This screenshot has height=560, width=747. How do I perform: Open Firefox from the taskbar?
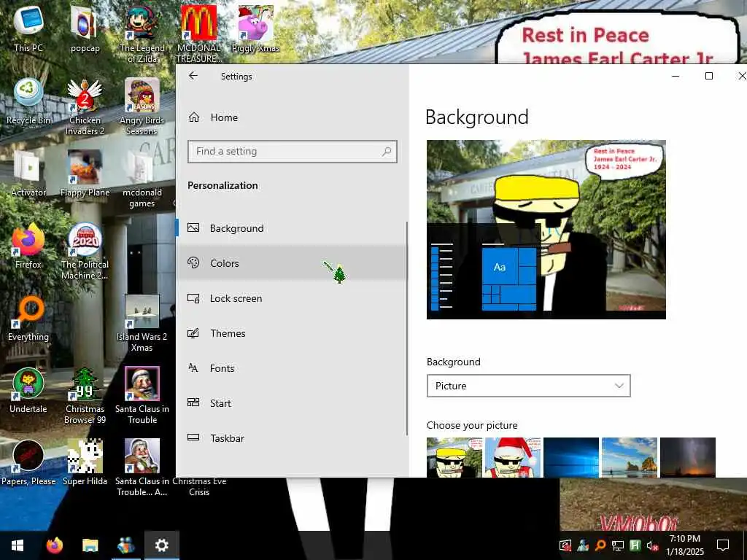(54, 545)
